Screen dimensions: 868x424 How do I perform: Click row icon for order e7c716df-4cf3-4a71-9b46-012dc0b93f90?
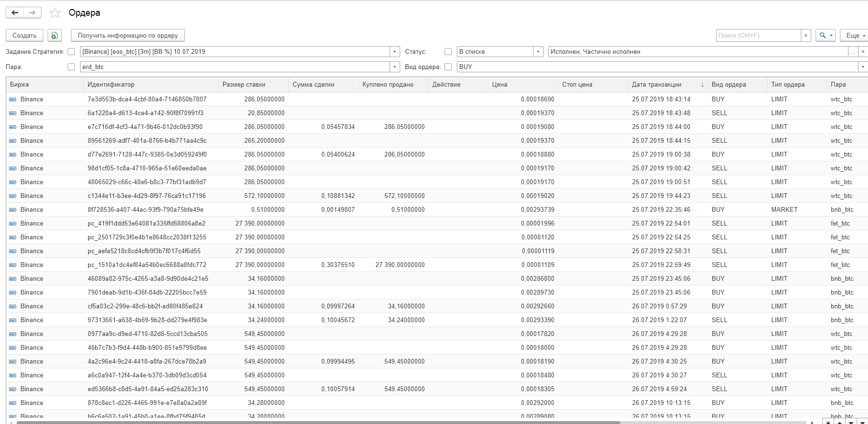pyautogui.click(x=13, y=127)
